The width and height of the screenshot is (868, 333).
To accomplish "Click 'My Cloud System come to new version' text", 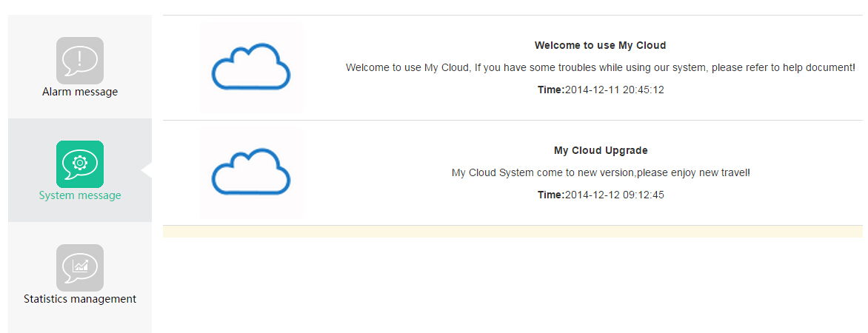I will (541, 172).
